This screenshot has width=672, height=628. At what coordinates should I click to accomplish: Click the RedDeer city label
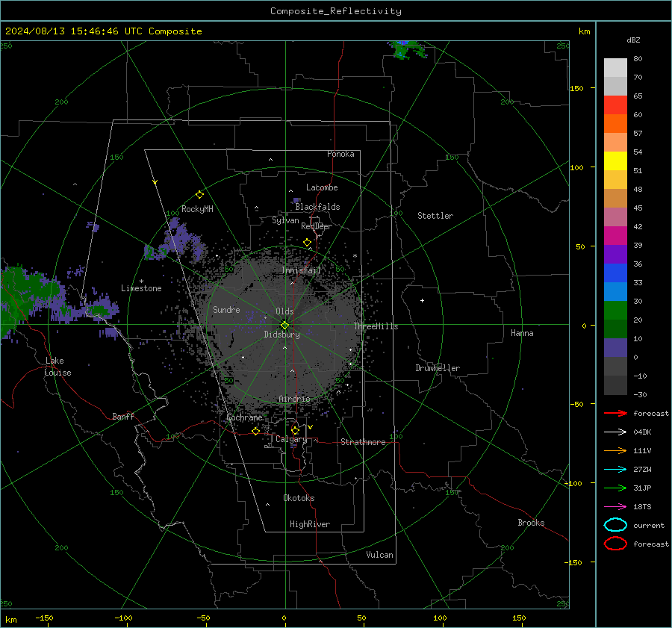317,226
